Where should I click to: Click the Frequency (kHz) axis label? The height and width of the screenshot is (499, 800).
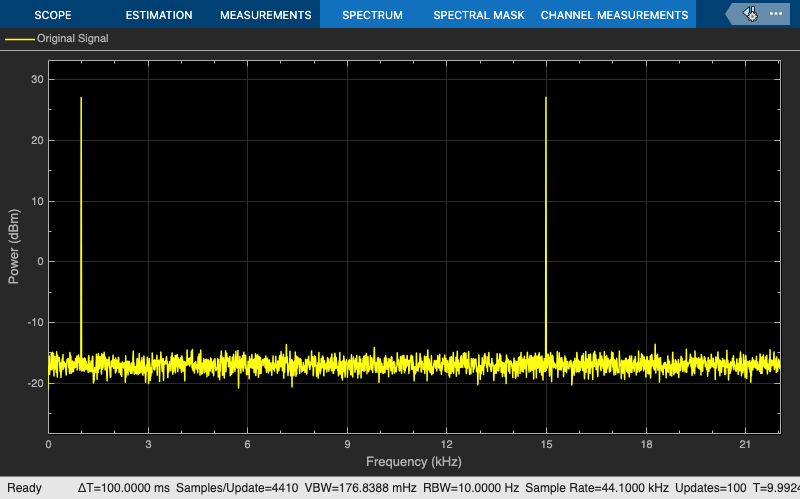[x=414, y=462]
